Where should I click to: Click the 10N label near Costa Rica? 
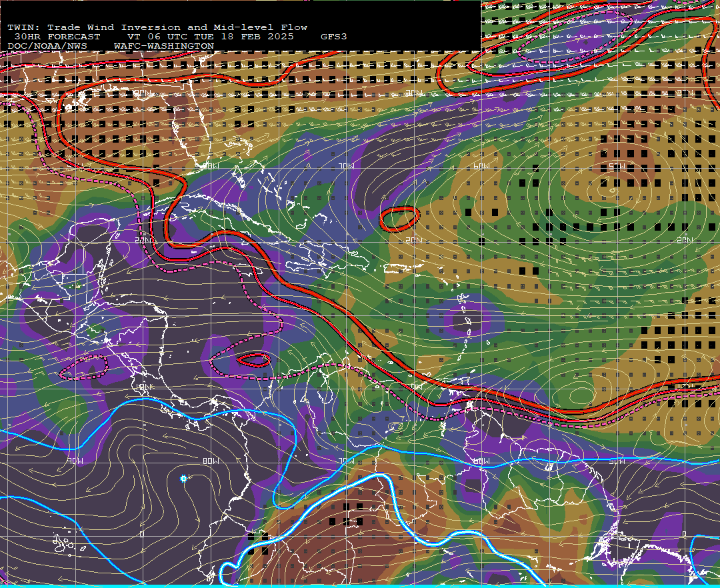[x=144, y=387]
